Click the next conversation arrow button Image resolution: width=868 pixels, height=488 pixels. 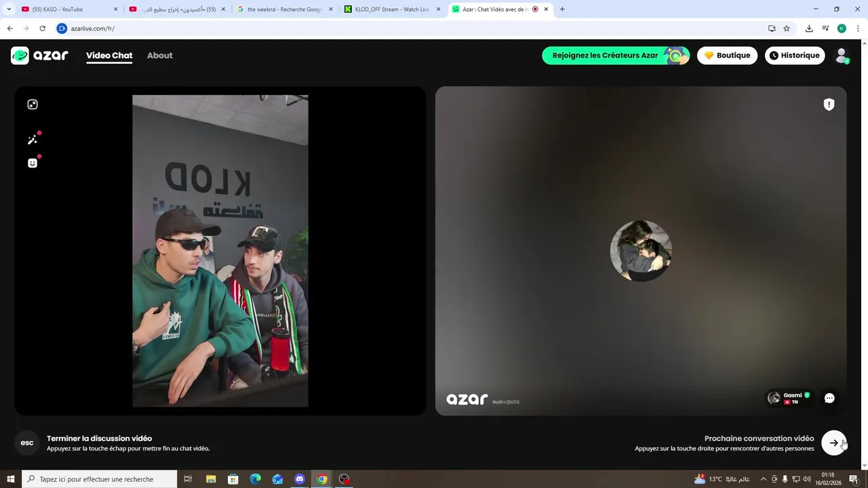834,443
